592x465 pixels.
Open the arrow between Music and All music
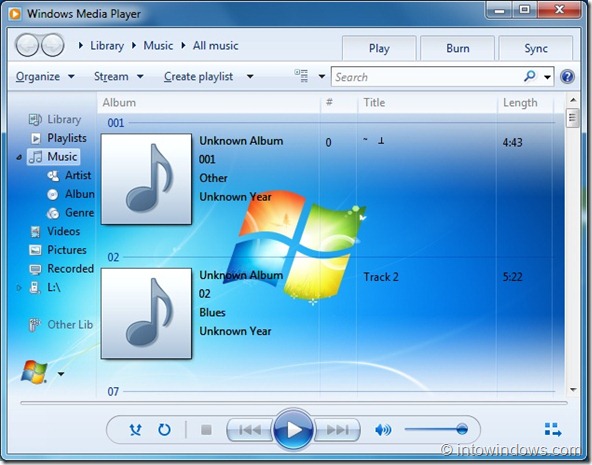click(x=183, y=46)
